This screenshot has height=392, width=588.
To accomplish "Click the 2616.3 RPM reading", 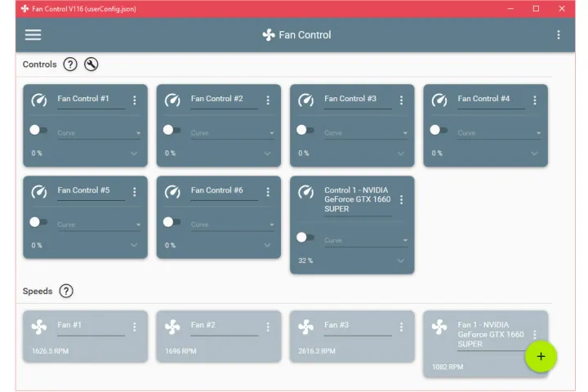I will [x=317, y=351].
